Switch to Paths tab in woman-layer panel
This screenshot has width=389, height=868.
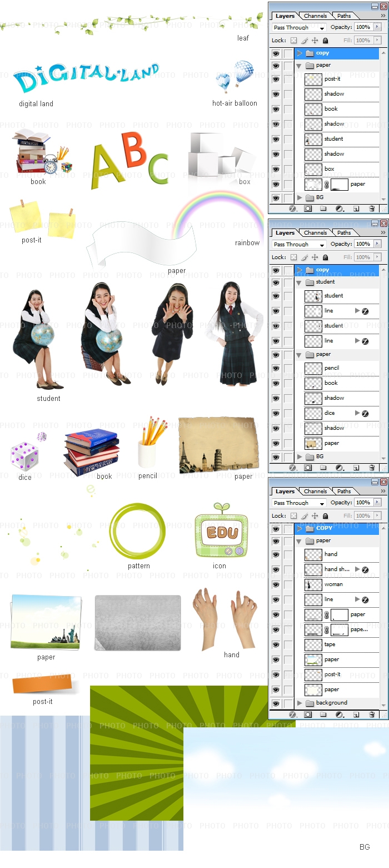pyautogui.click(x=344, y=492)
